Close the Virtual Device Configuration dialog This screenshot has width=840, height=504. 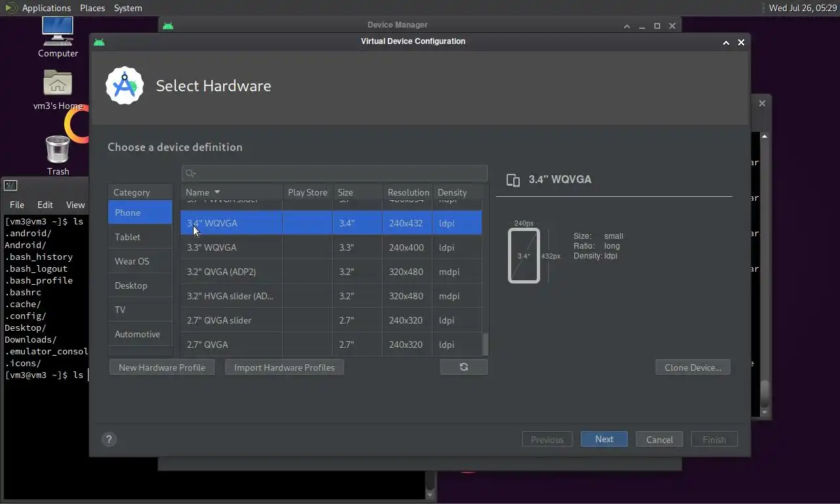[x=741, y=42]
